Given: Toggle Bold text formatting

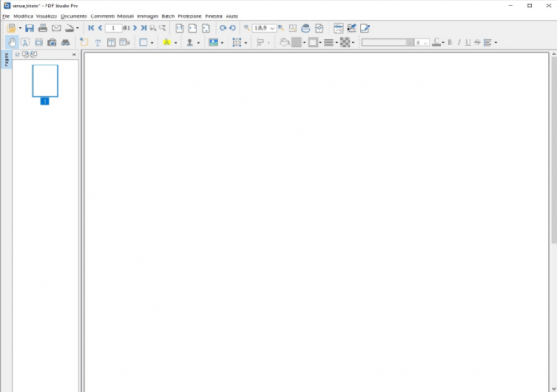Looking at the screenshot, I should (x=450, y=43).
